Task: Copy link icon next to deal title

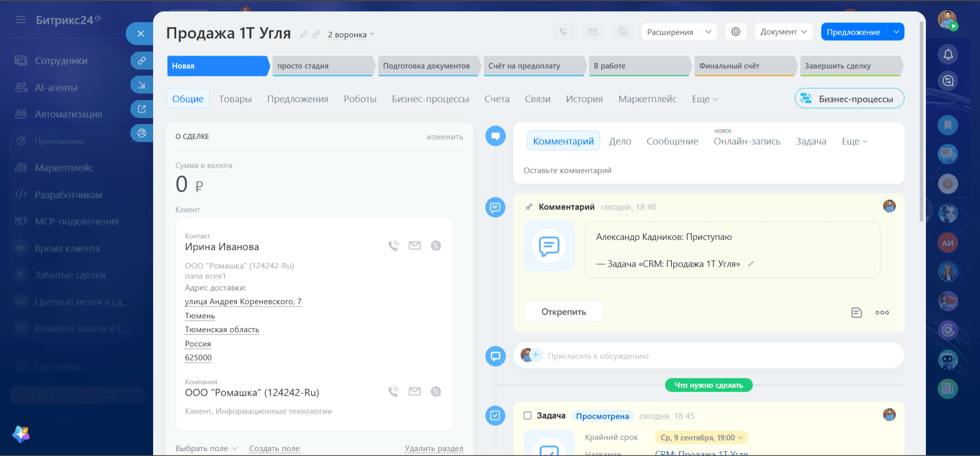Action: click(316, 34)
